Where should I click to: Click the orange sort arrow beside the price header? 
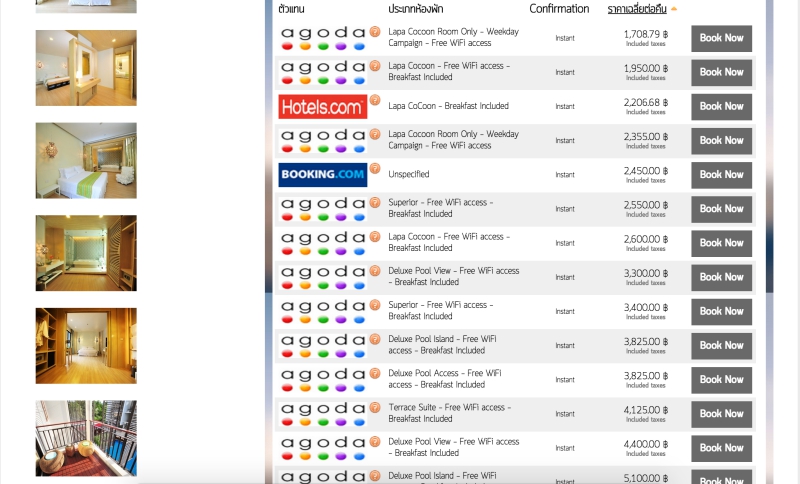[673, 9]
